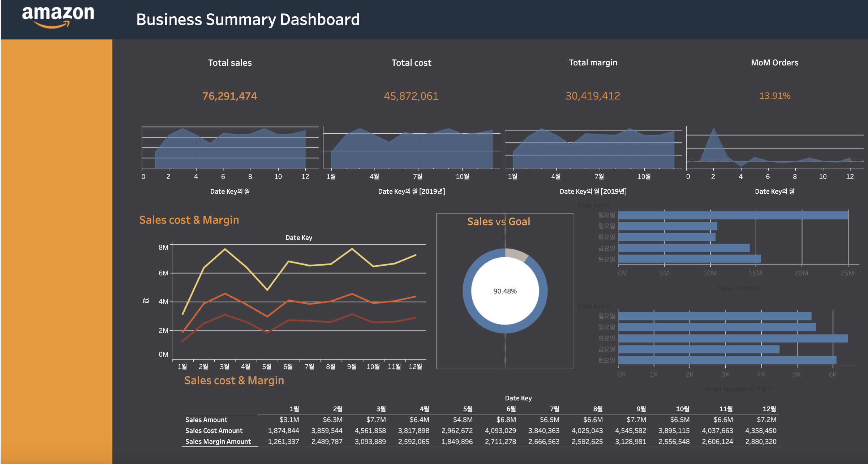The image size is (868, 464).
Task: Click the Sales Margin Amount row label
Action: point(218,442)
